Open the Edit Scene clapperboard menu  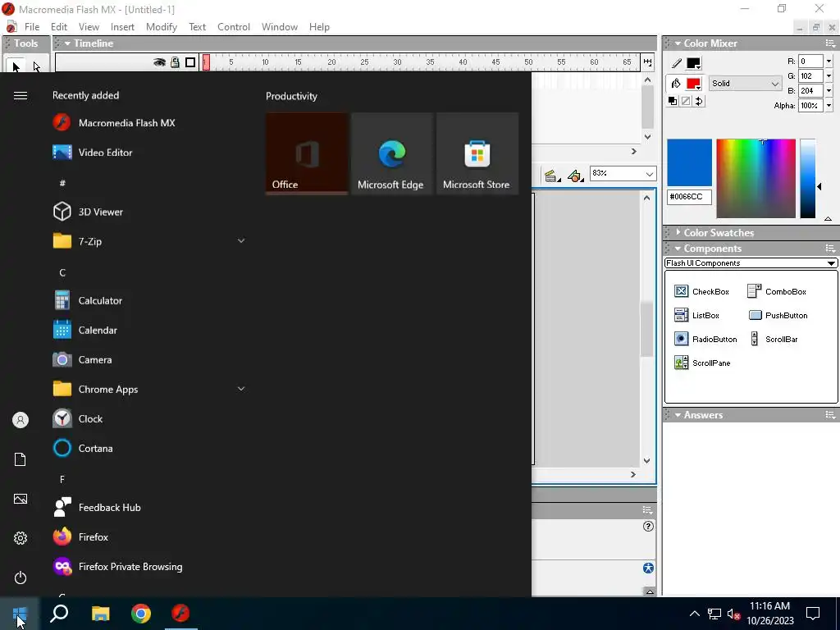coord(552,176)
